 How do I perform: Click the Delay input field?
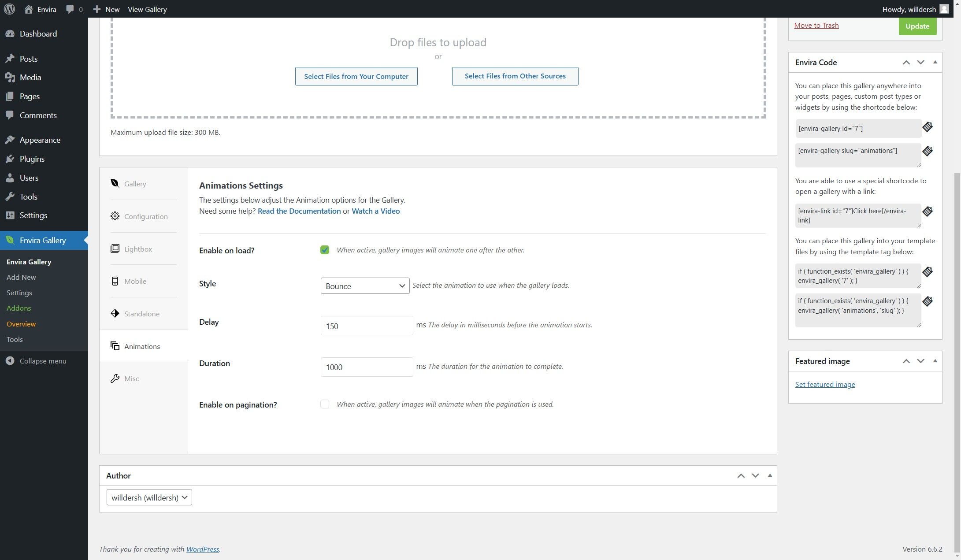coord(367,326)
